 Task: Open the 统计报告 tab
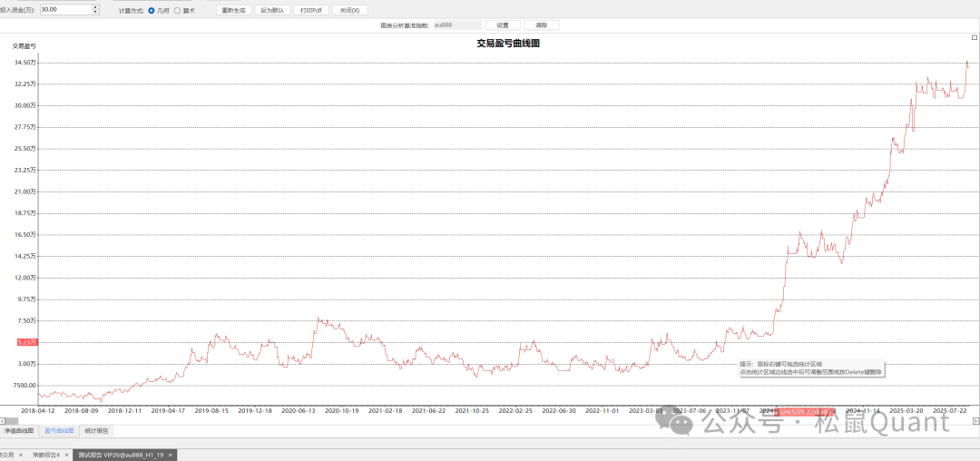coord(96,430)
